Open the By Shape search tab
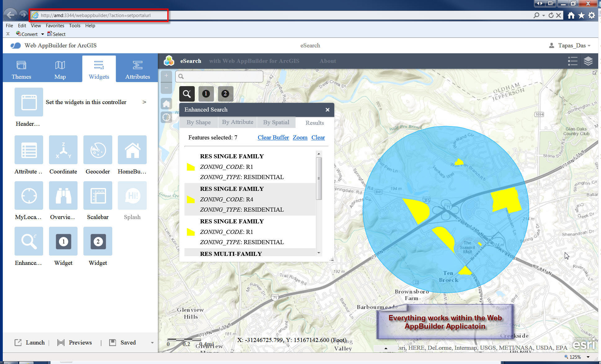This screenshot has height=364, width=601. (199, 122)
